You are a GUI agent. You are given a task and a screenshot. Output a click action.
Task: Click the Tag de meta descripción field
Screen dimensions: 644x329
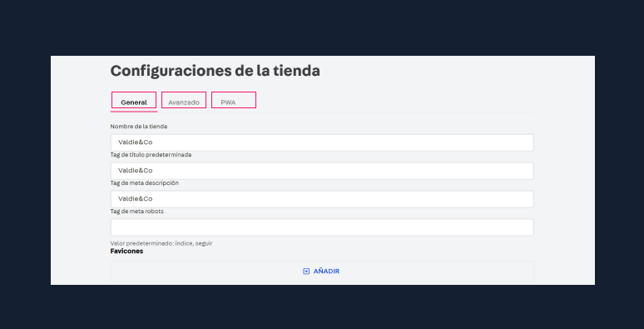pos(322,199)
